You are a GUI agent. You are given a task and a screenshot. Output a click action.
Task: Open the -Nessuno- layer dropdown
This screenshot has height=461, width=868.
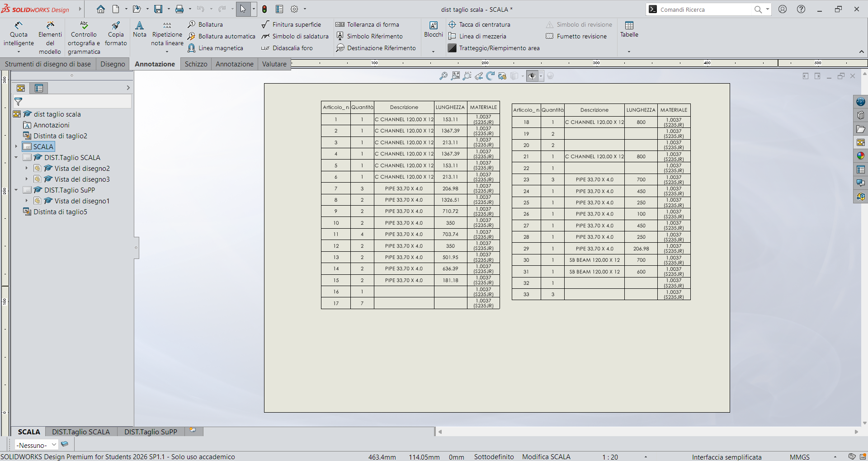point(36,445)
